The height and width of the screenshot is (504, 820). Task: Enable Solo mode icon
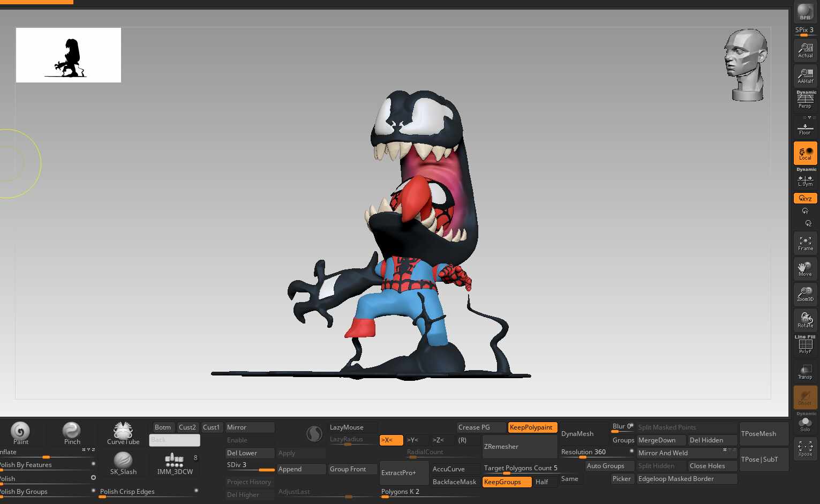805,424
